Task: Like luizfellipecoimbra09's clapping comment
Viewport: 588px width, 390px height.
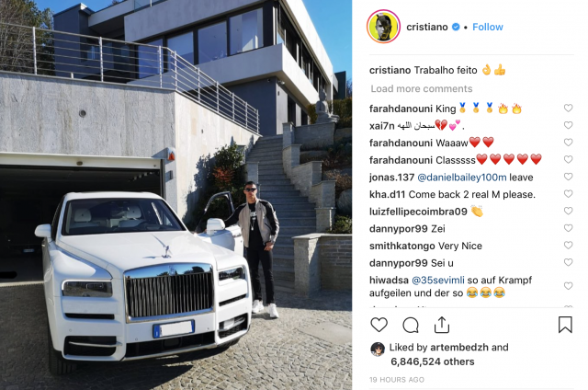Action: click(x=568, y=211)
